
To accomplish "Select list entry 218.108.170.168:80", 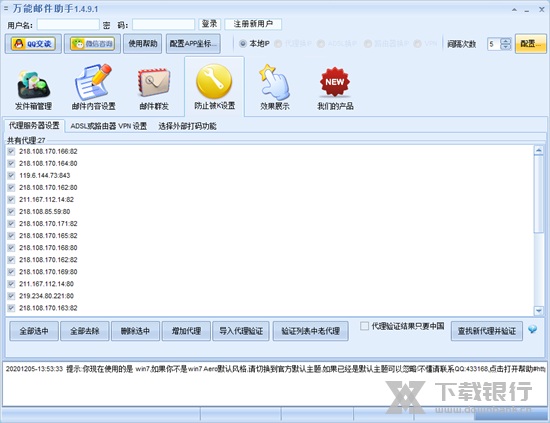I will [x=48, y=248].
